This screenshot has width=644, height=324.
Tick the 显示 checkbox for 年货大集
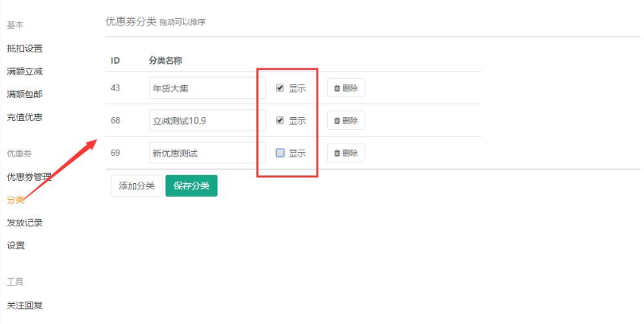tap(280, 88)
